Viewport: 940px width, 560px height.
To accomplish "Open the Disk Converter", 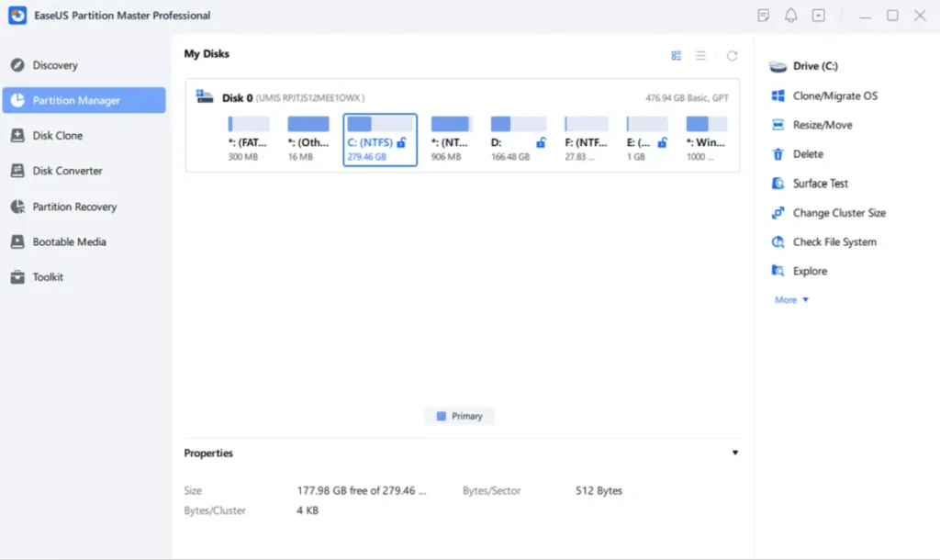I will tap(62, 171).
